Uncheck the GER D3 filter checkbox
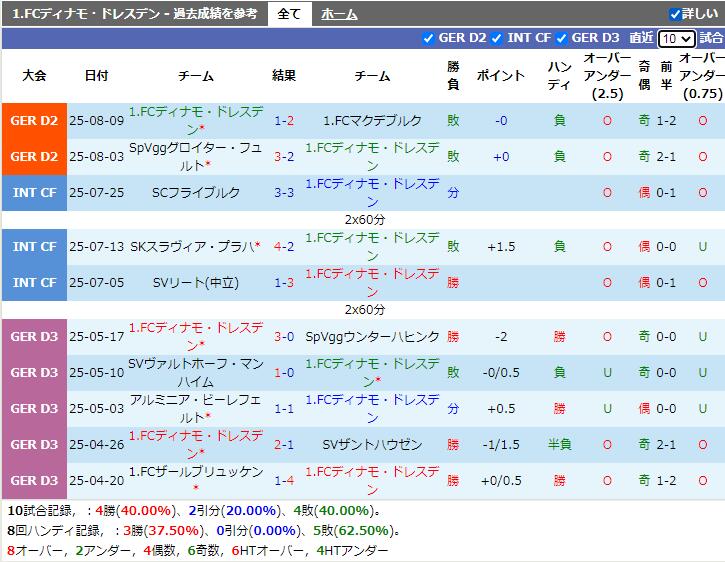This screenshot has height=562, width=725. coord(561,38)
